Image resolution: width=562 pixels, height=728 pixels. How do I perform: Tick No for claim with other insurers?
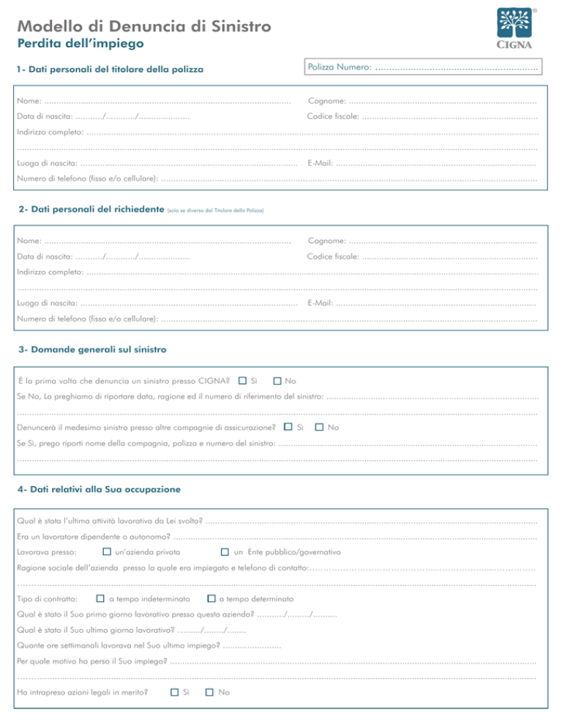[319, 427]
